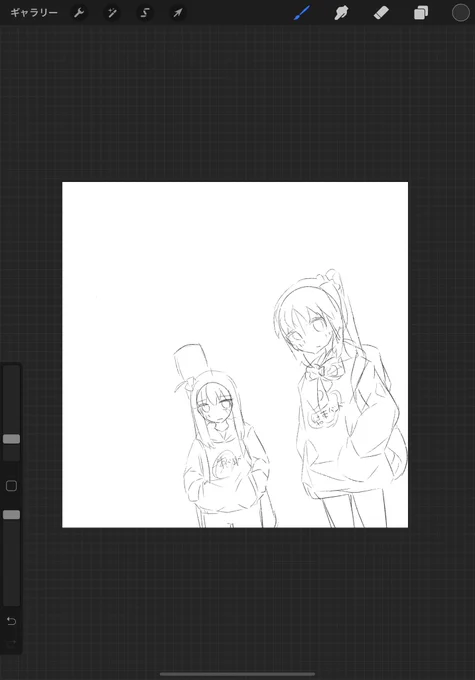Undo the last stroke
Image resolution: width=475 pixels, height=680 pixels.
[x=11, y=621]
